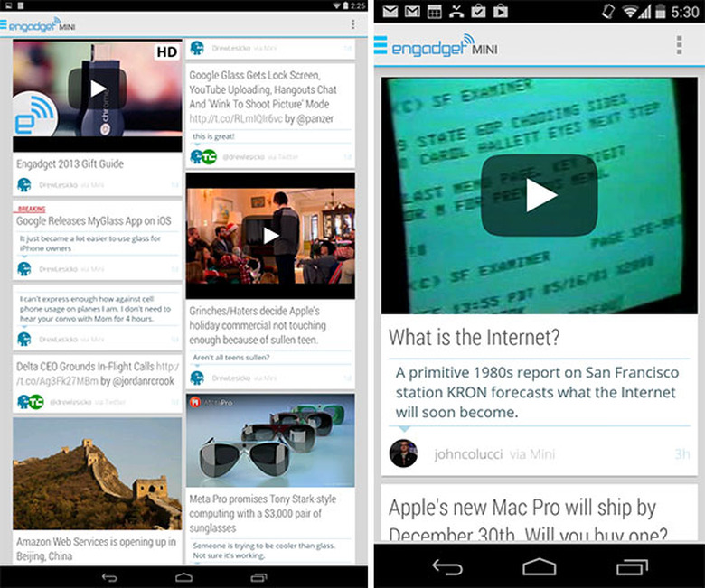This screenshot has height=588, width=705.
Task: Open t.co/RLmIQlr6vc link in Google Glass card
Action: point(236,118)
